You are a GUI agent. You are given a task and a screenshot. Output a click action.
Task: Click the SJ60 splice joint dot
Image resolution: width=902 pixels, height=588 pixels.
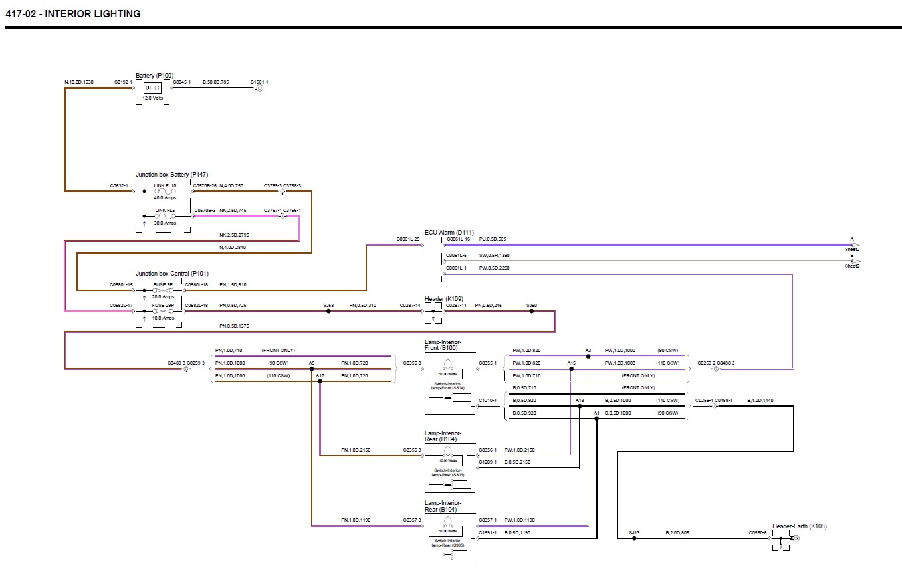click(x=531, y=311)
